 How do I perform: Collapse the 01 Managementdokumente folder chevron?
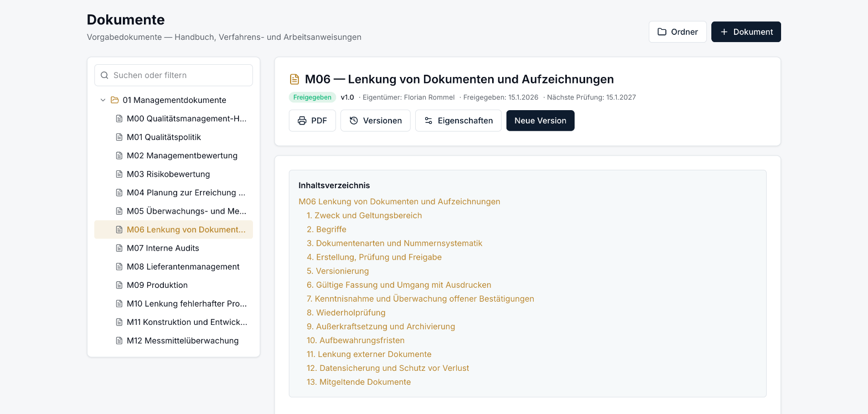[103, 100]
